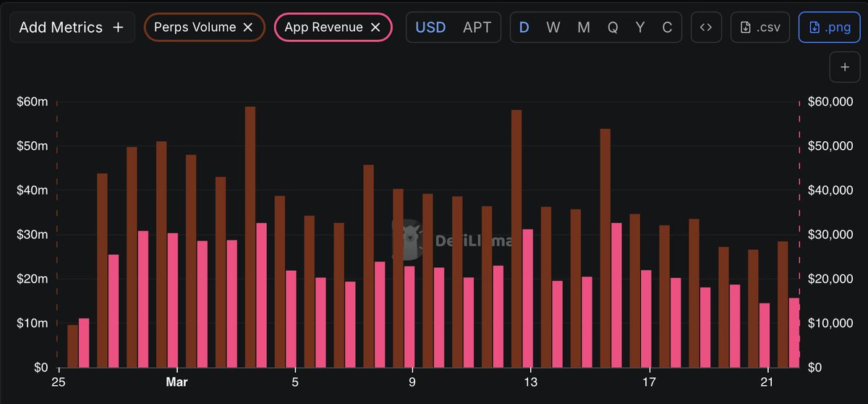Download the chart as .png
The width and height of the screenshot is (868, 404).
[x=830, y=28]
